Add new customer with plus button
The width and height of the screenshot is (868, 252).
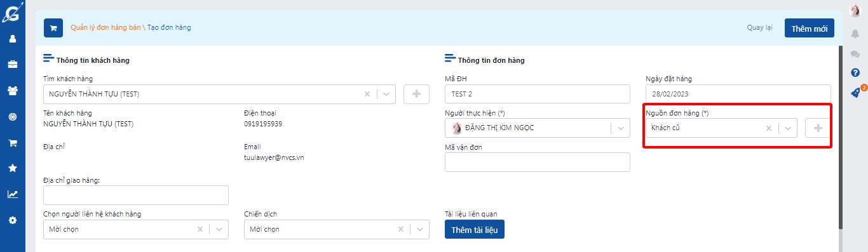417,94
